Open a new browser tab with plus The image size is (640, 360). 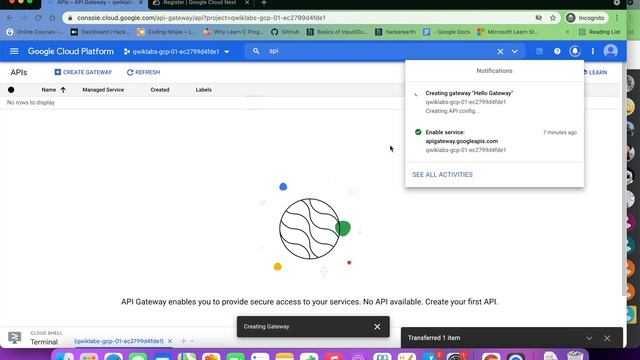pyautogui.click(x=264, y=3)
